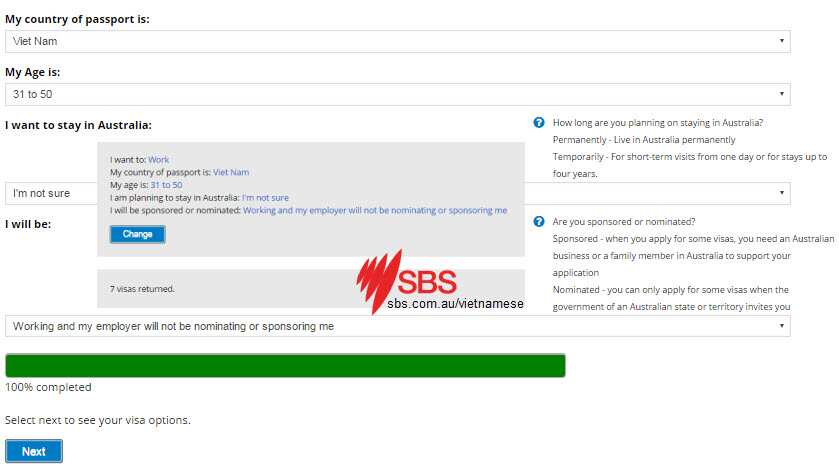
Task: Click the Select next to see visa options text
Action: (x=98, y=420)
